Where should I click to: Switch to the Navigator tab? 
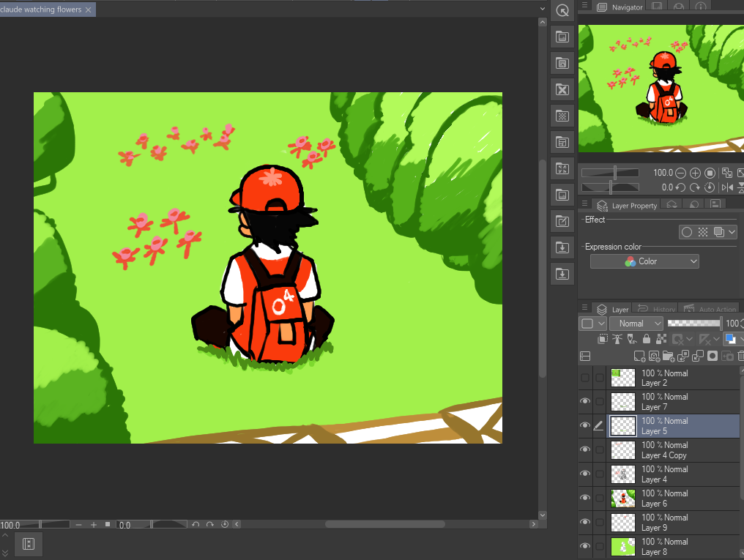(621, 7)
